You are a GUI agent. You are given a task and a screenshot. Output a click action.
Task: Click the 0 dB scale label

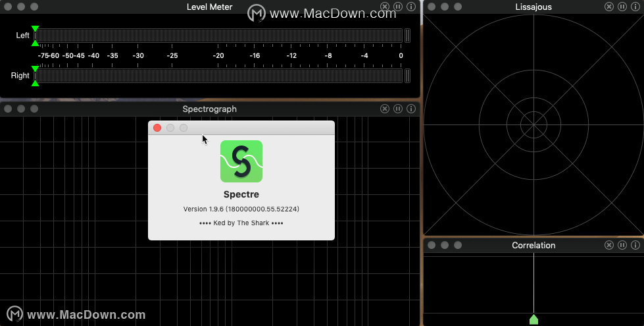click(x=401, y=55)
